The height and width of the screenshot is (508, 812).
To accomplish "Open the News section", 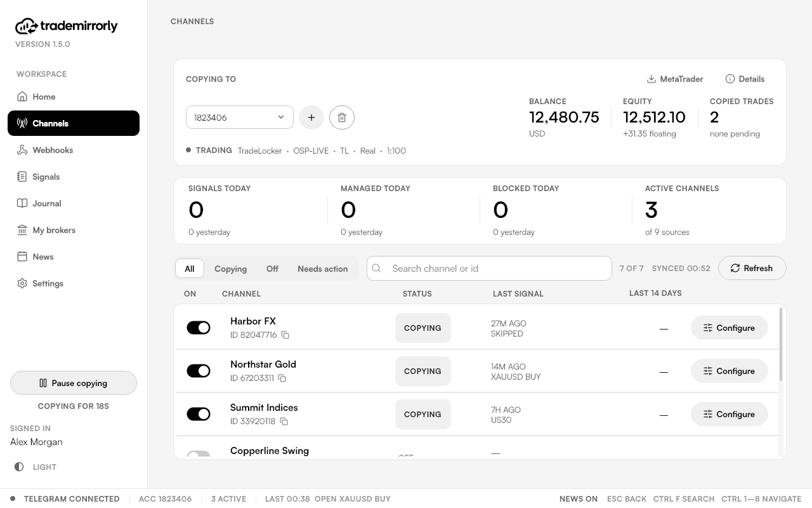I will click(x=74, y=257).
